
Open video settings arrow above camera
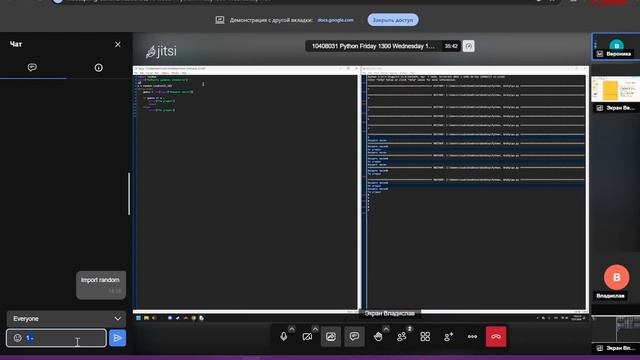click(x=315, y=329)
